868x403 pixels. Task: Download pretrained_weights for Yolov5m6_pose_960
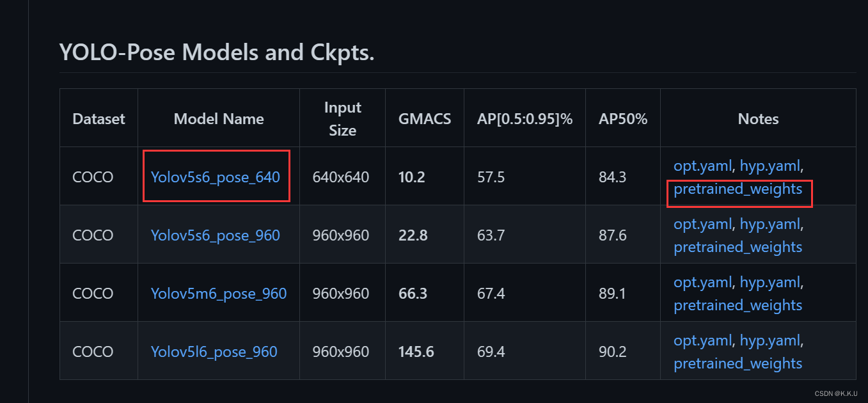pos(738,306)
